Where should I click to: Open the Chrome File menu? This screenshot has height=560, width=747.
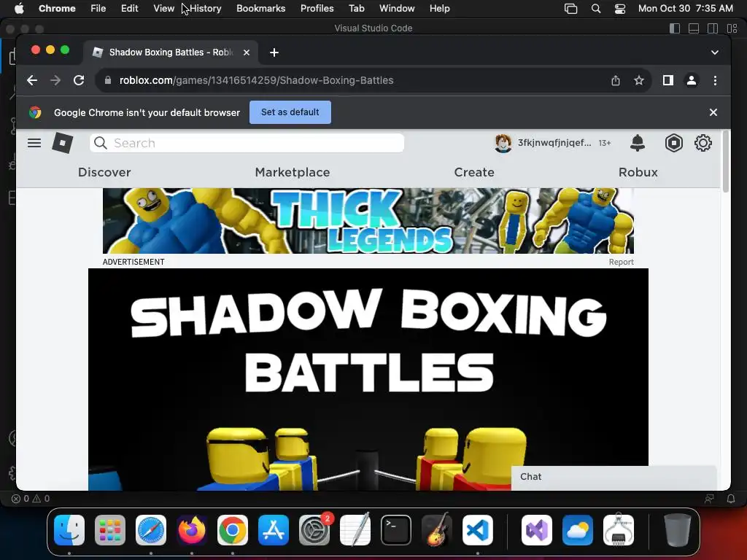point(98,9)
